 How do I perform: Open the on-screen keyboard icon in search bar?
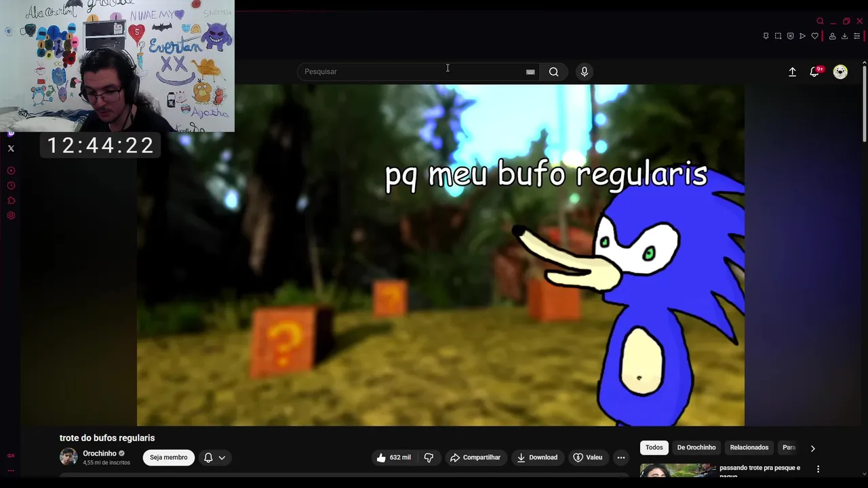530,72
